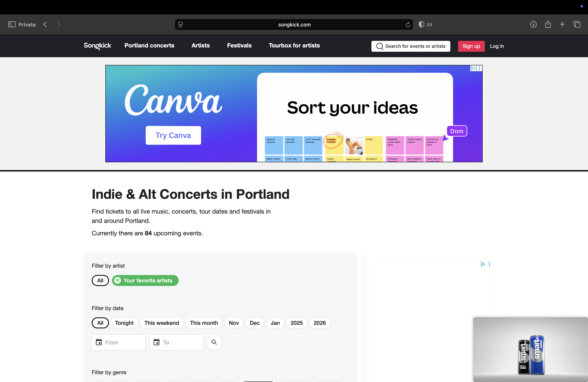This screenshot has height=382, width=588.
Task: Toggle the Your favorite artists Spotify filter
Action: tap(145, 280)
